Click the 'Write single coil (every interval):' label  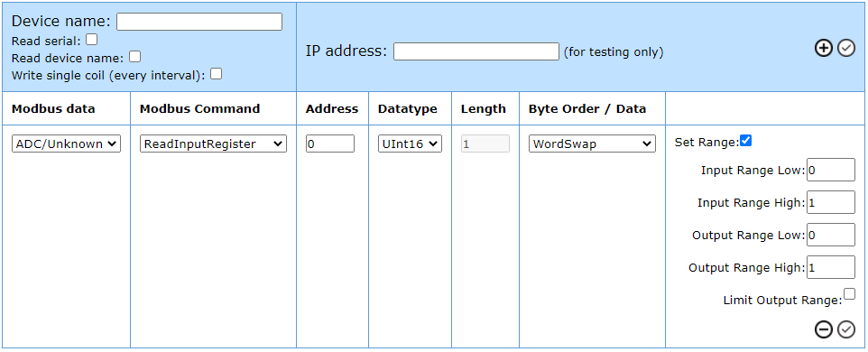(x=108, y=75)
